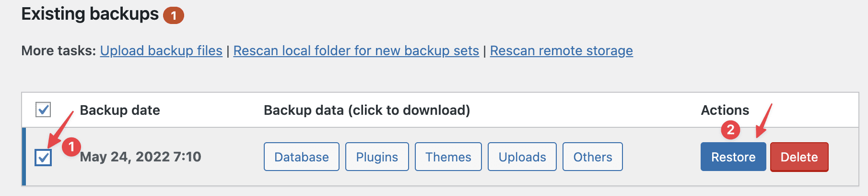Click the orange backup count badge
Viewport: 868px width, 196px height.
pos(174,16)
